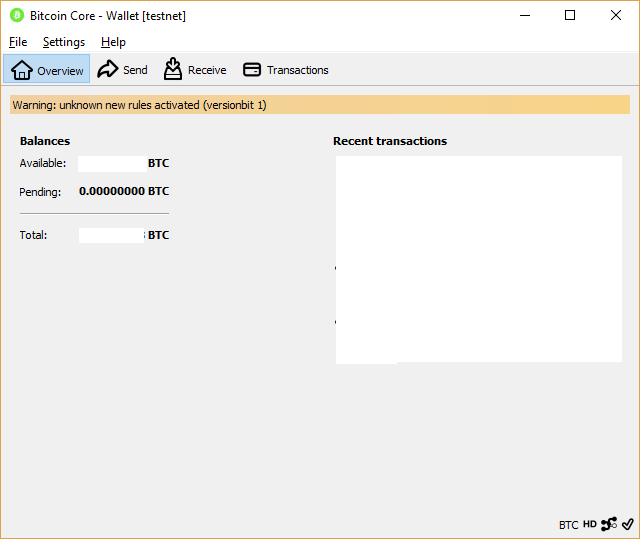Click the network connections icon
Viewport: 640px width, 539px height.
click(x=609, y=524)
